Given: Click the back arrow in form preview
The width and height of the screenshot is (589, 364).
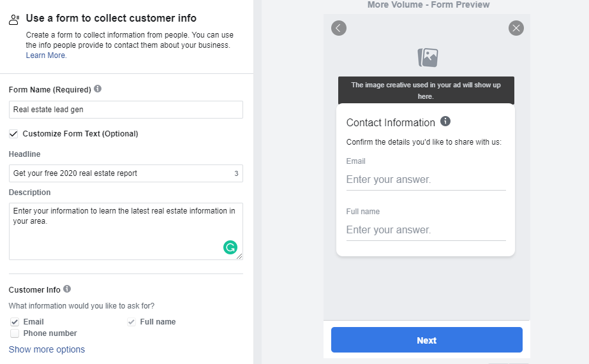Looking at the screenshot, I should click(339, 28).
